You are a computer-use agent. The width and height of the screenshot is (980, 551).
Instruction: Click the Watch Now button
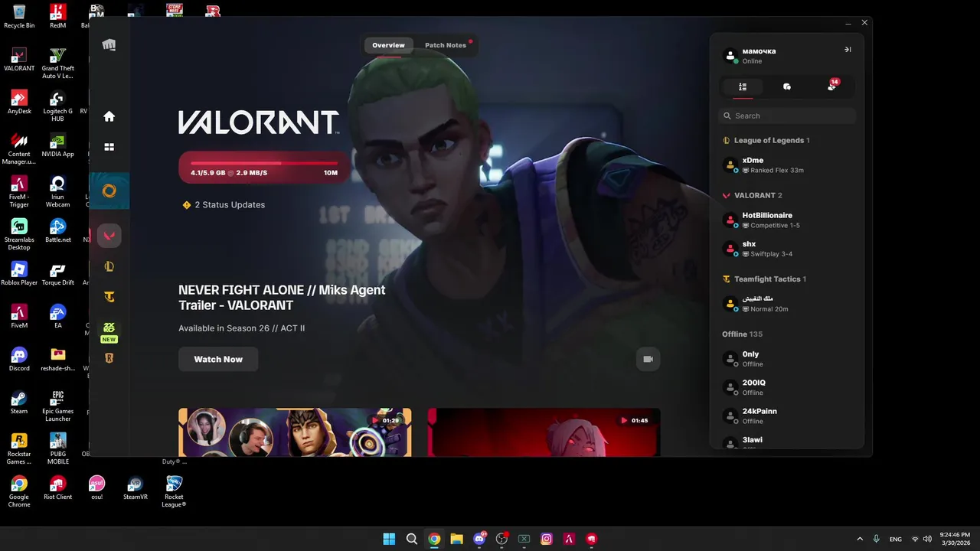(218, 359)
